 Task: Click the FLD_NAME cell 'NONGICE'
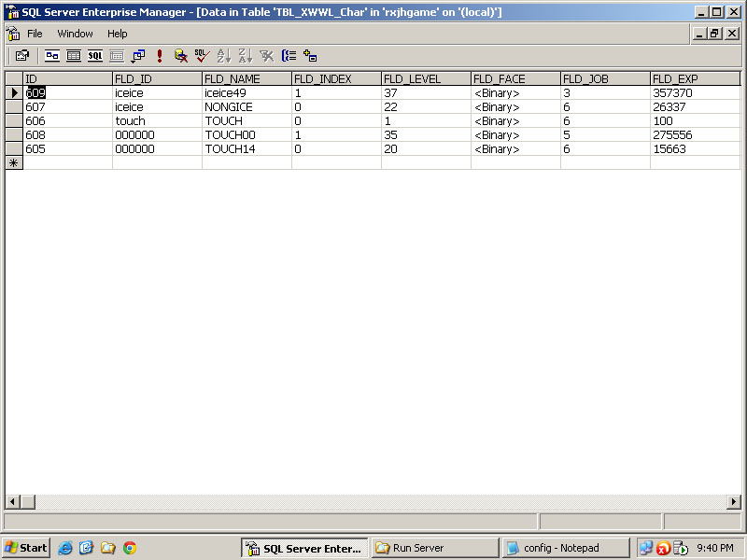(247, 106)
